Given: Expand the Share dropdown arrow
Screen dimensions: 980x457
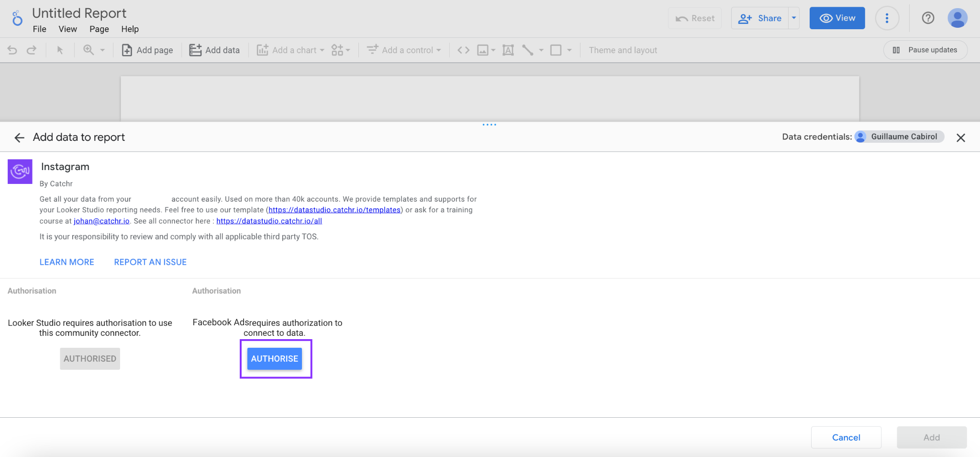Looking at the screenshot, I should (793, 18).
